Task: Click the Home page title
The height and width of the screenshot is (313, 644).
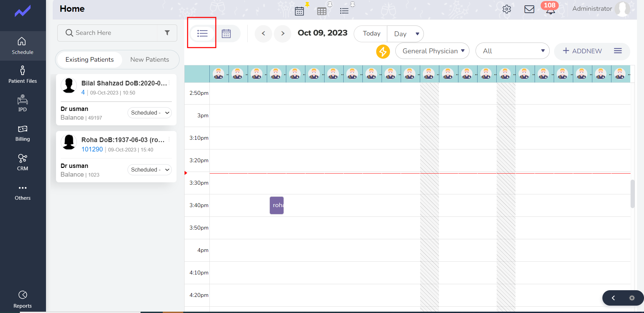Action: (72, 9)
